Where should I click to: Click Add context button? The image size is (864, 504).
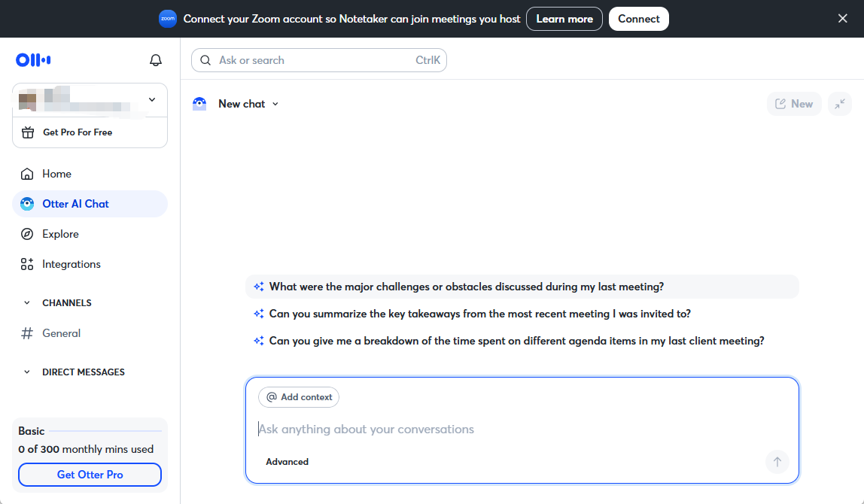299,397
